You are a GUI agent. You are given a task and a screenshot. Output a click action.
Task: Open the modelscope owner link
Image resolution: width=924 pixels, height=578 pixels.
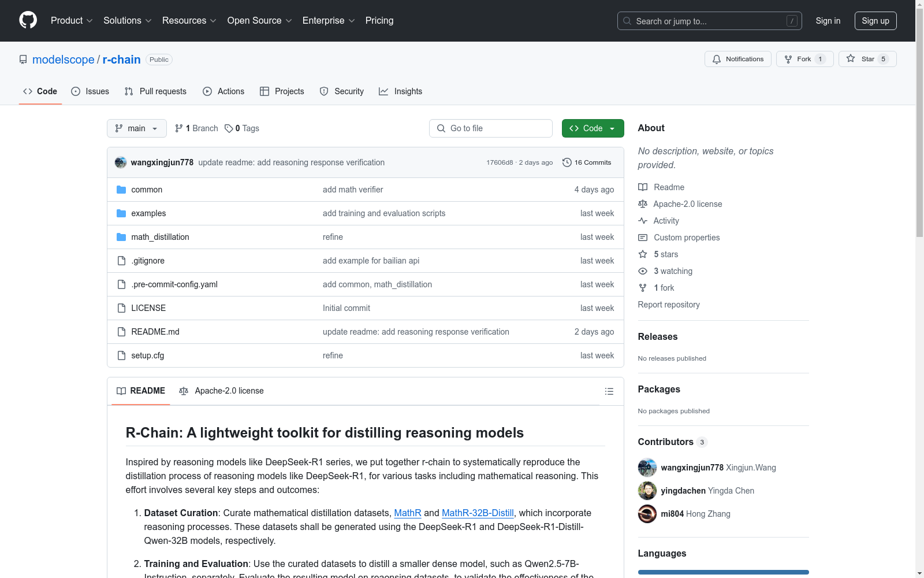[64, 60]
